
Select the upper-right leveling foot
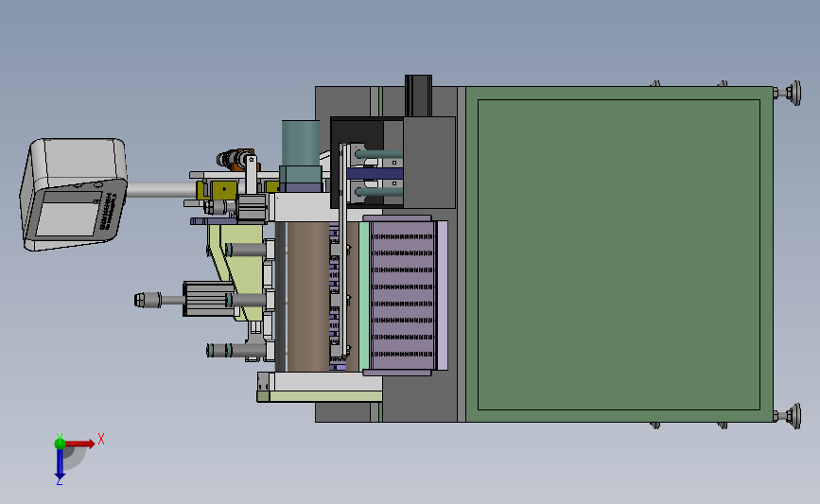[x=789, y=93]
